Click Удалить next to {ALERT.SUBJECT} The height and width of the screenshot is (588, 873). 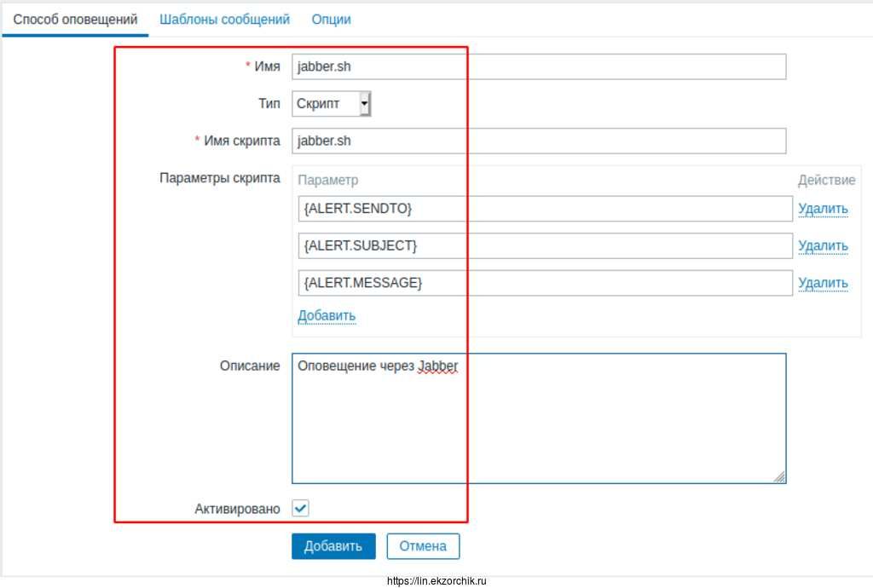click(x=823, y=246)
